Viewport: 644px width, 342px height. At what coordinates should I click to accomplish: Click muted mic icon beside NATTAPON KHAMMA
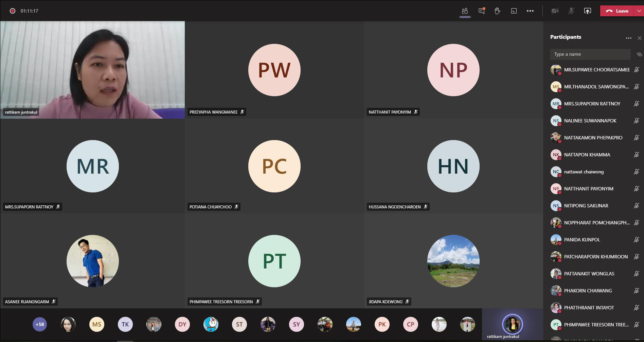637,155
